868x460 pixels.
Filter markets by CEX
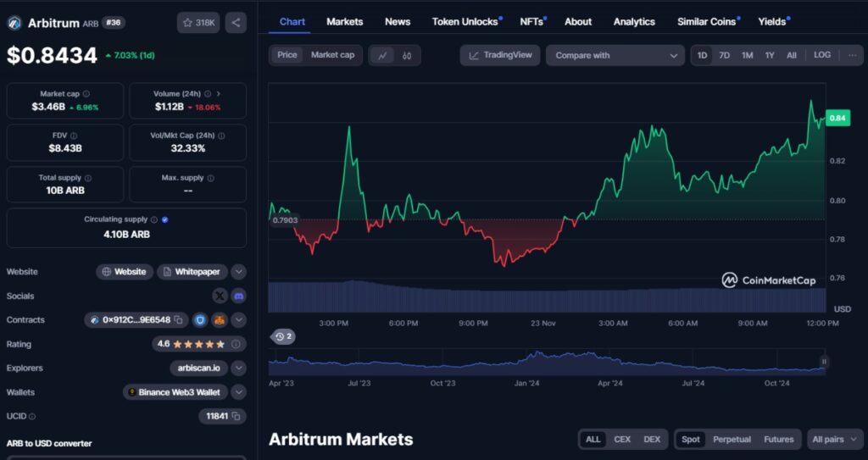622,440
